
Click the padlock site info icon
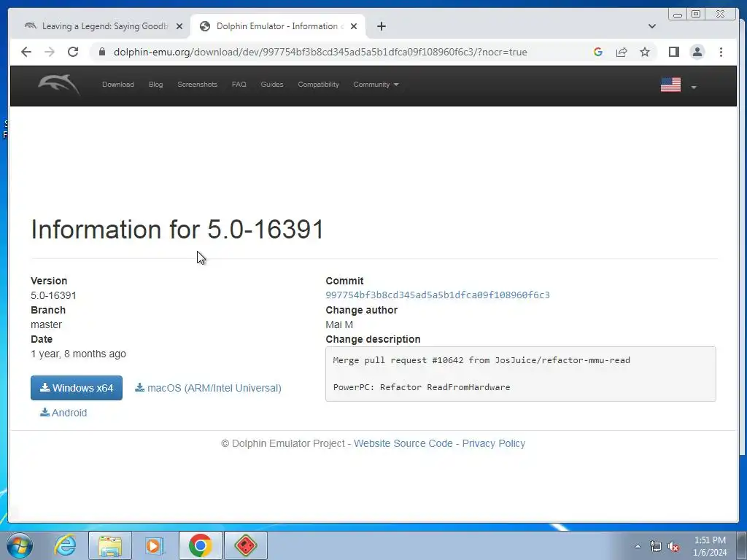[x=102, y=52]
